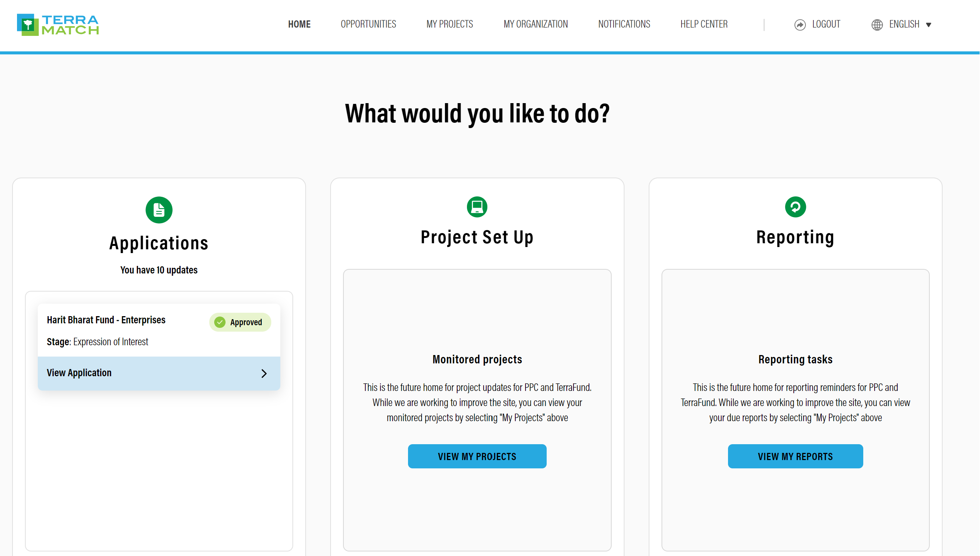The image size is (980, 556).
Task: Click the VIEW MY REPORTS button
Action: 795,456
